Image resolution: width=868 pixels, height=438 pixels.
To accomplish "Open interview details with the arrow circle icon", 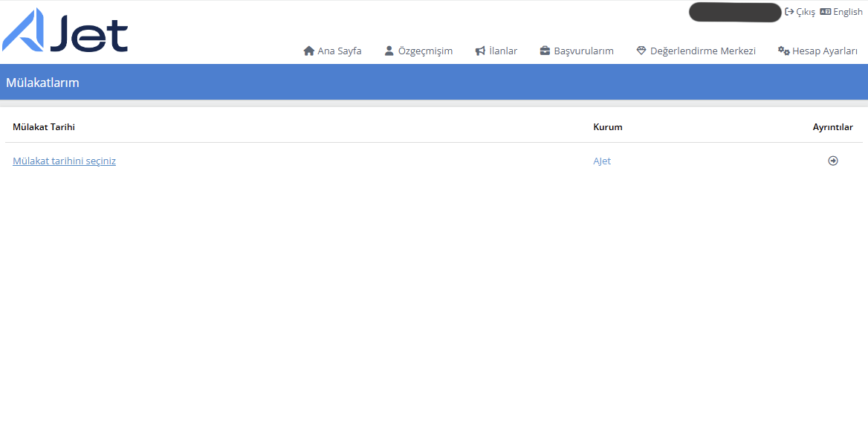I will tap(833, 161).
